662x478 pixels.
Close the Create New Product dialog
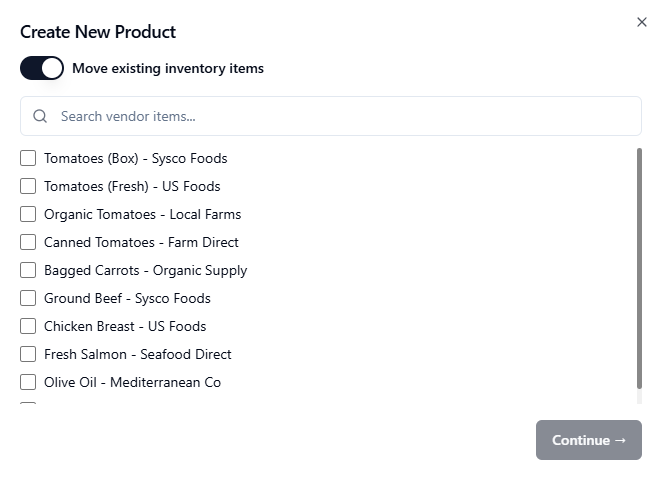(642, 22)
